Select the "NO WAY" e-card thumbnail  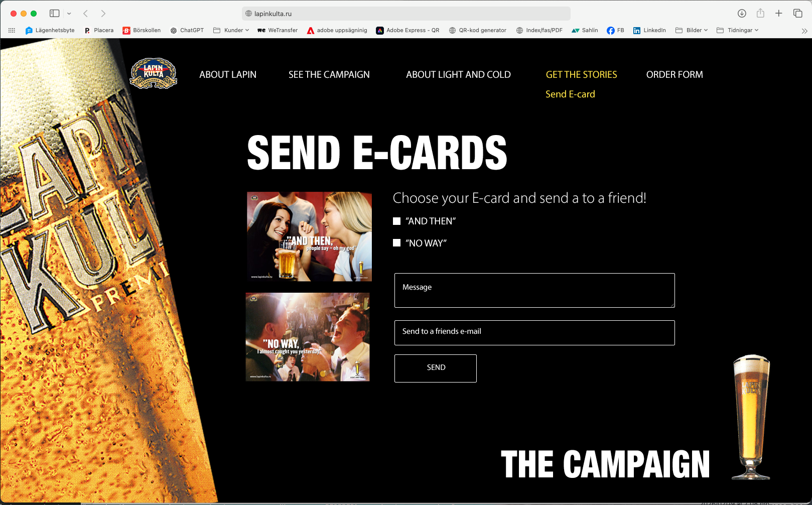[x=308, y=337]
